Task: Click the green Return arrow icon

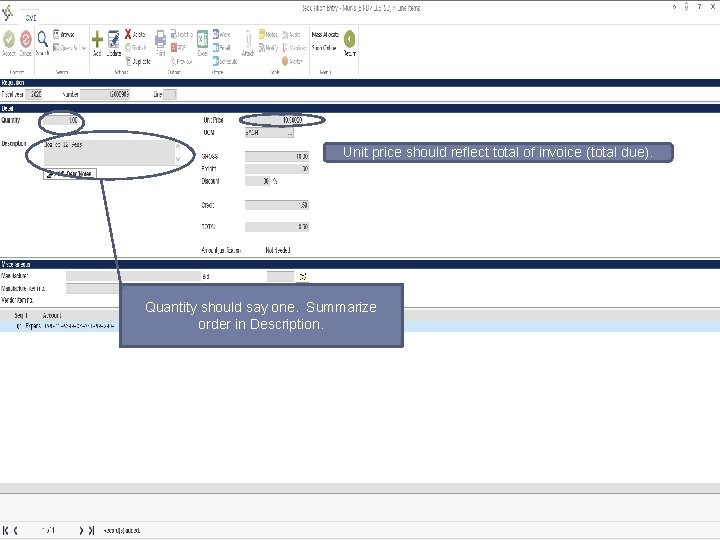Action: [x=349, y=39]
